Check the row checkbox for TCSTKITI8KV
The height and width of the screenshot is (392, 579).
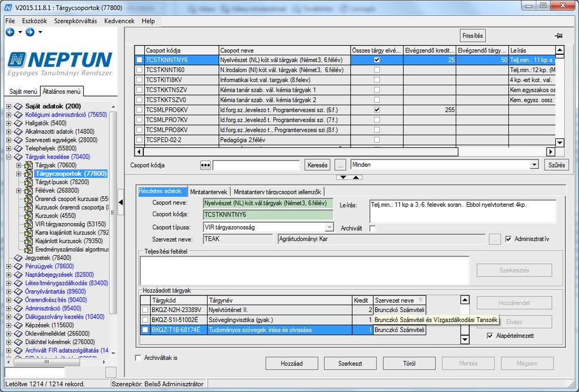[139, 80]
